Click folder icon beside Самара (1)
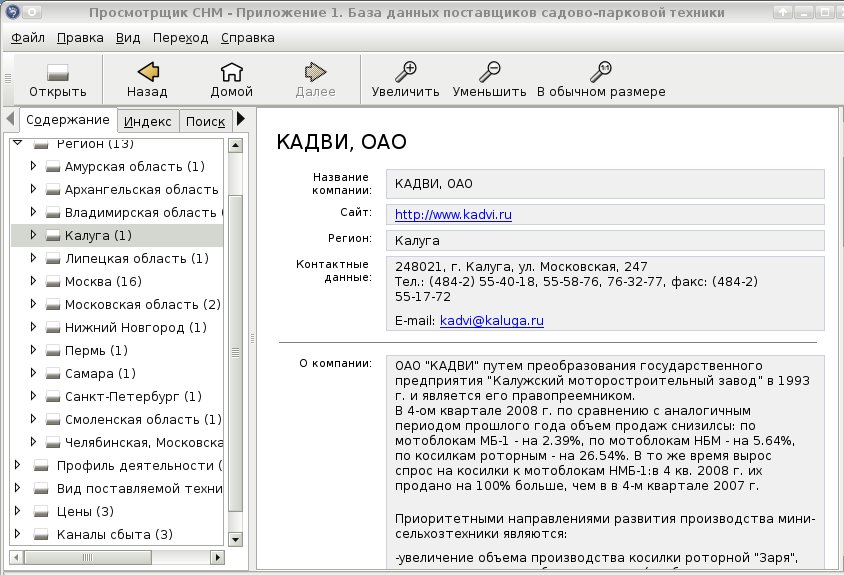Viewport: 844px width, 575px height. pyautogui.click(x=53, y=374)
